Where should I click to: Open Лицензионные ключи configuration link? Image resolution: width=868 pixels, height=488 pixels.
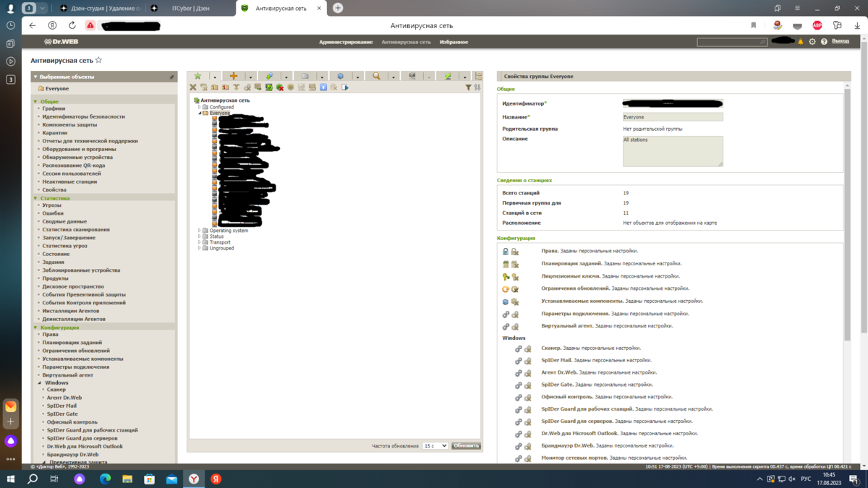pos(570,276)
